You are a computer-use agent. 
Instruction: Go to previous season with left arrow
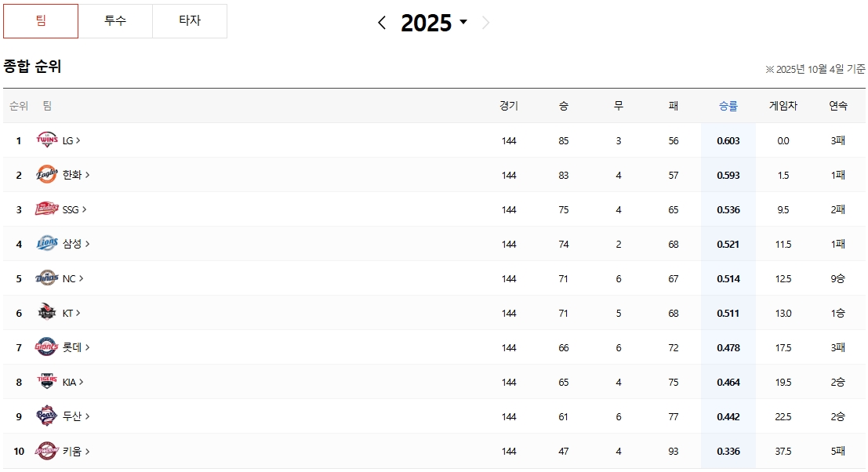coord(382,23)
